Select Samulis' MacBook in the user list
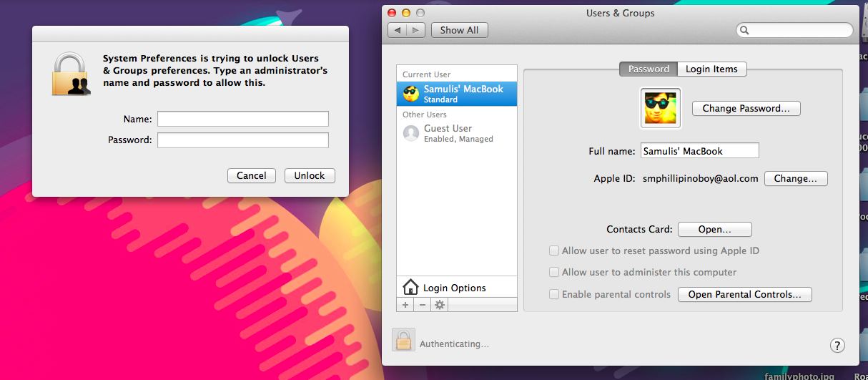The image size is (868, 380). tap(457, 94)
